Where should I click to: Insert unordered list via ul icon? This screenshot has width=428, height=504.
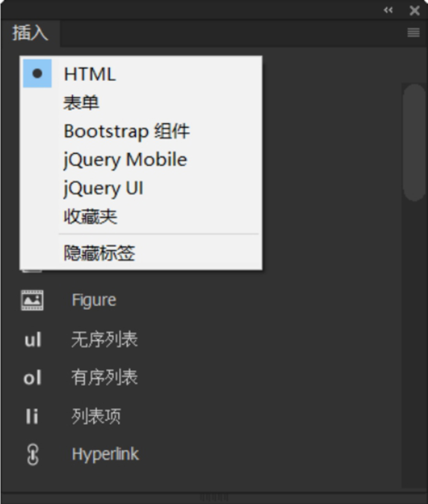point(33,340)
